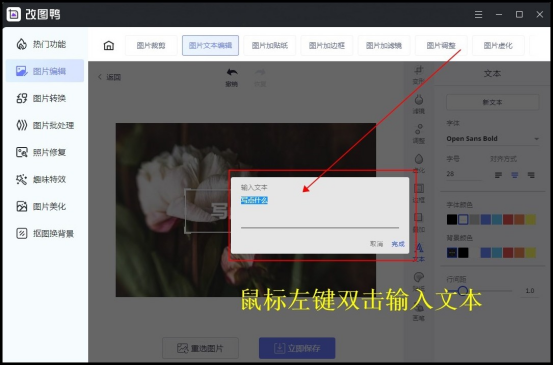Select the 调整 adjust tool icon

(419, 129)
